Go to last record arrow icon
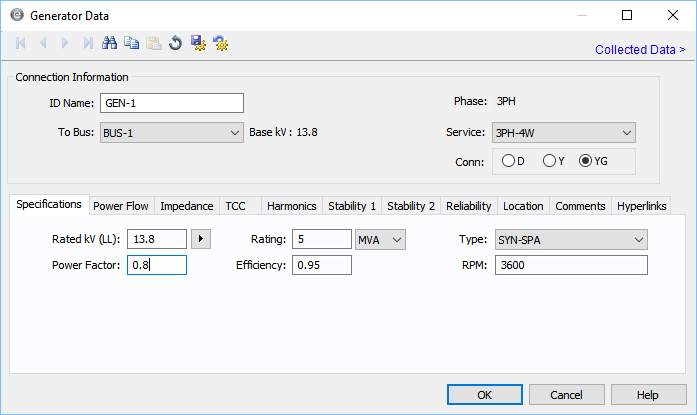Viewport: 697px width, 415px height. point(88,43)
